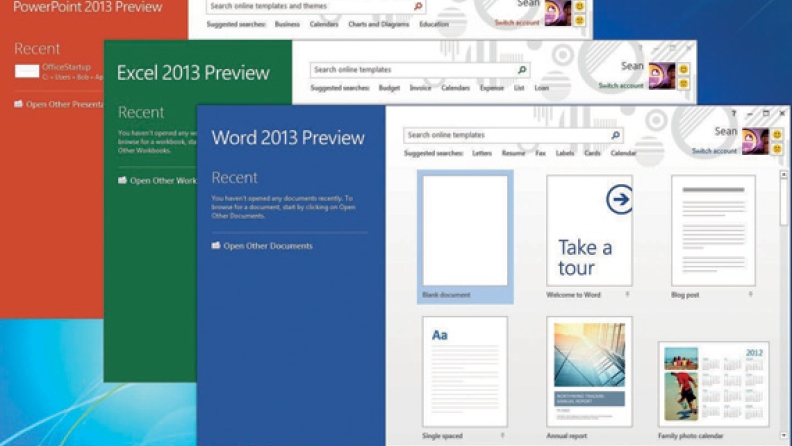Screen dimensions: 792x446
Task: Click the Word template list scrollbar thumb
Action: (x=783, y=203)
